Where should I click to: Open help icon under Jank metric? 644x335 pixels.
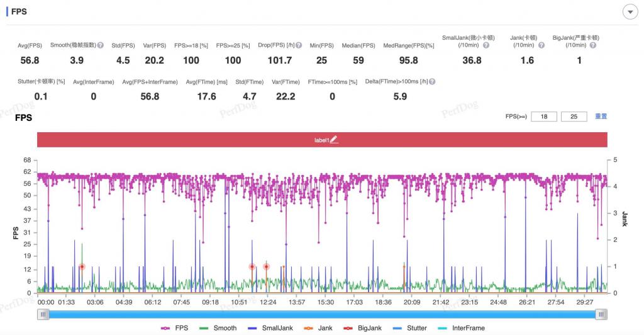pyautogui.click(x=541, y=45)
